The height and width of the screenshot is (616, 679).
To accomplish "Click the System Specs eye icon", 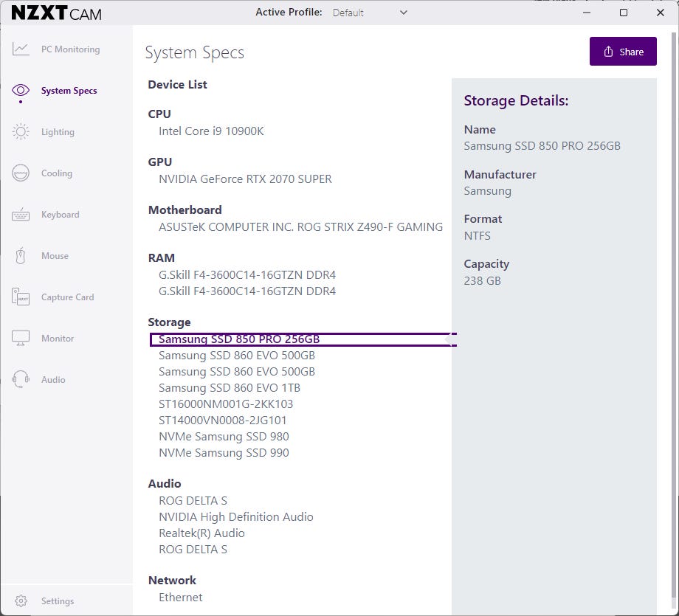I will click(21, 90).
